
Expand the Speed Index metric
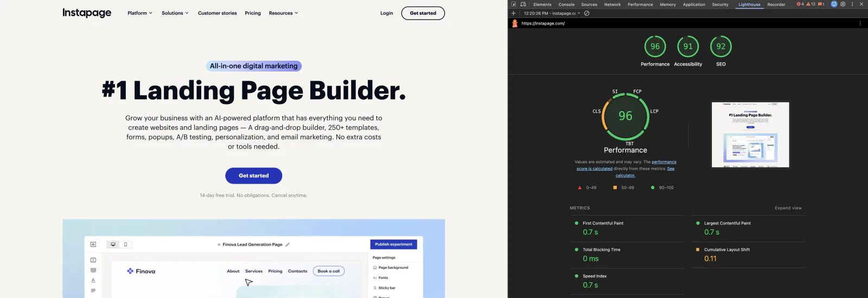627,281
